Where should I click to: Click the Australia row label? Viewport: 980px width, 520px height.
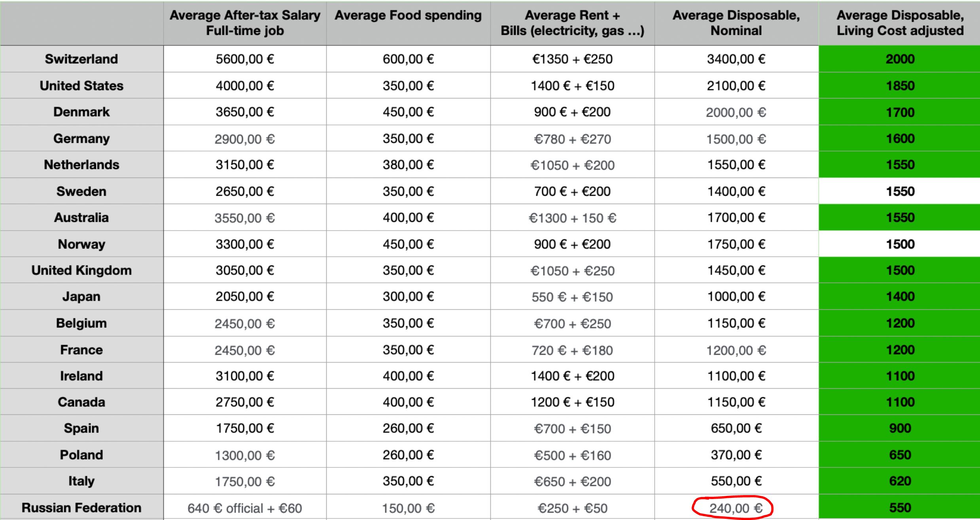click(81, 217)
